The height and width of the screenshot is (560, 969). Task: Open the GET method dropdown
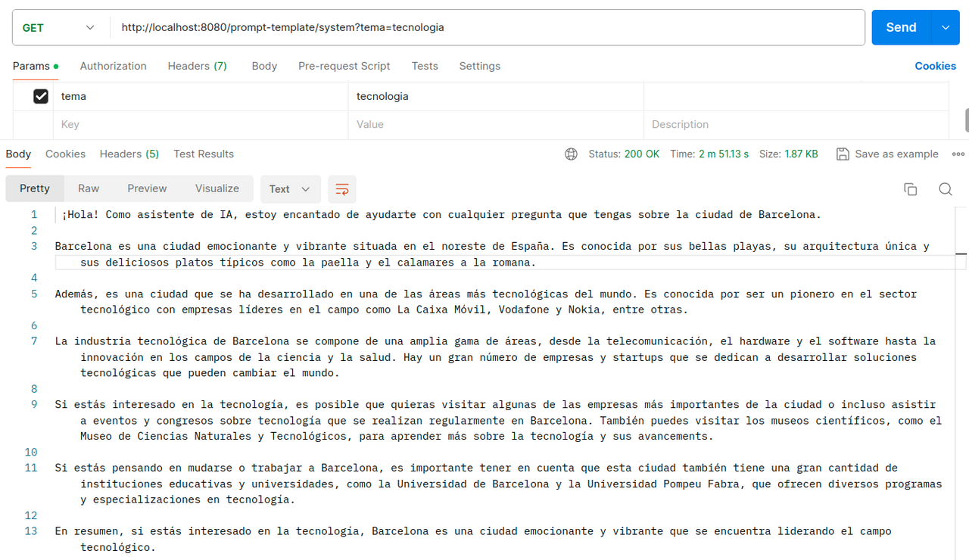pyautogui.click(x=59, y=28)
